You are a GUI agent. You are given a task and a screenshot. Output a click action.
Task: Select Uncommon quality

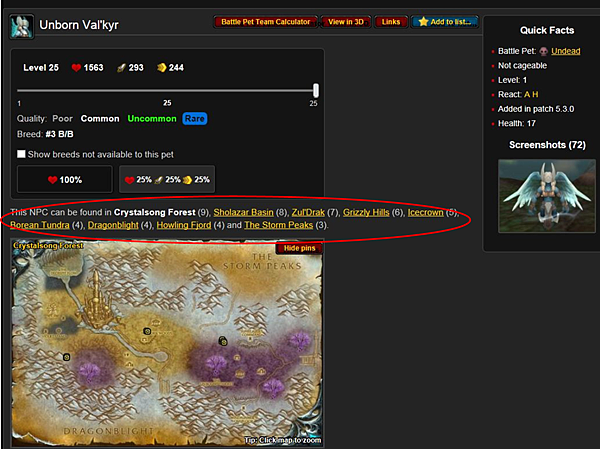(x=152, y=119)
